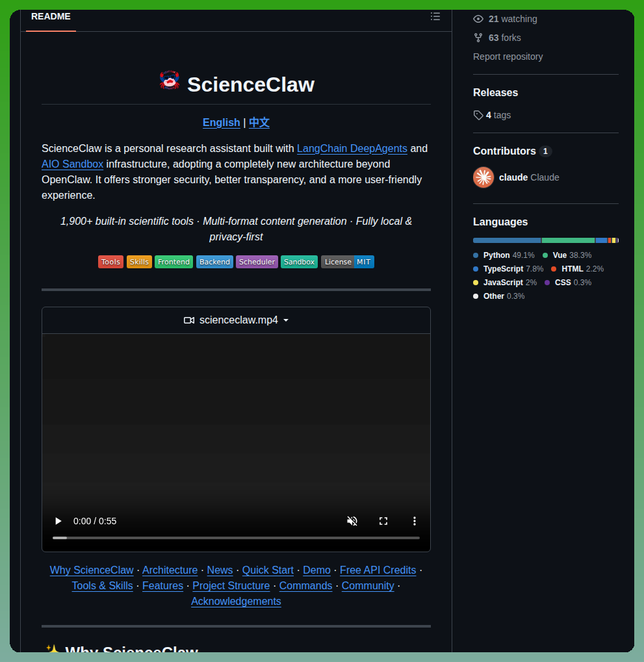Jump to Acknowledgements section

pos(236,601)
